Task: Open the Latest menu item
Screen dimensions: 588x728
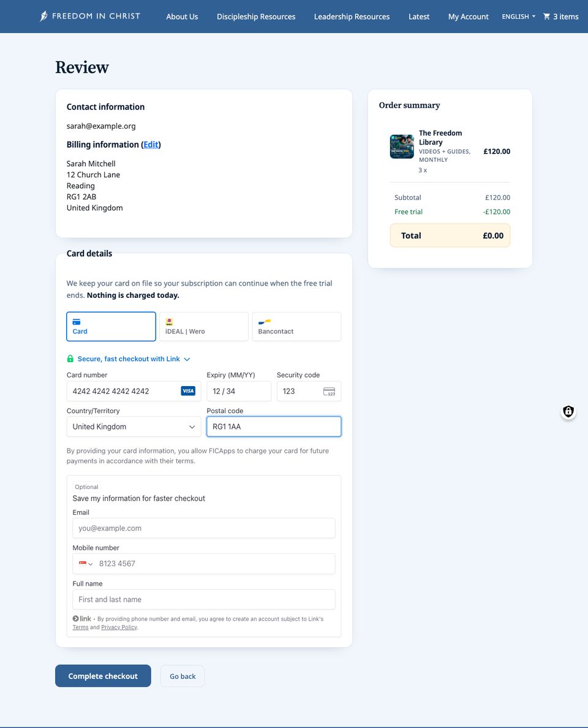Action: tap(419, 17)
